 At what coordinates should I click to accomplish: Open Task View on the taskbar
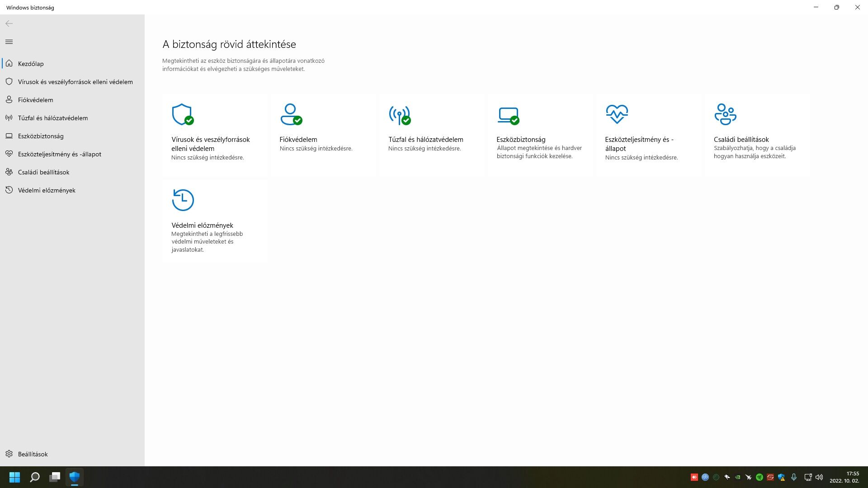point(55,477)
